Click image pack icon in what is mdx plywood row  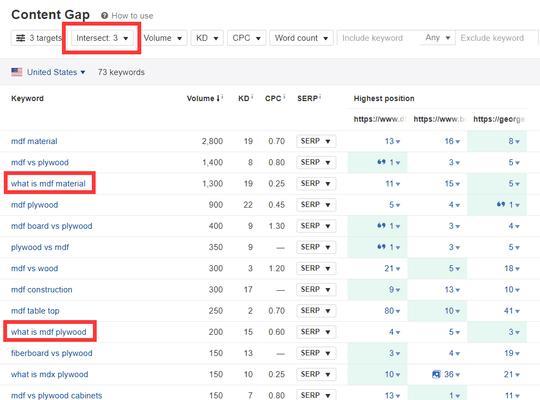pos(436,374)
